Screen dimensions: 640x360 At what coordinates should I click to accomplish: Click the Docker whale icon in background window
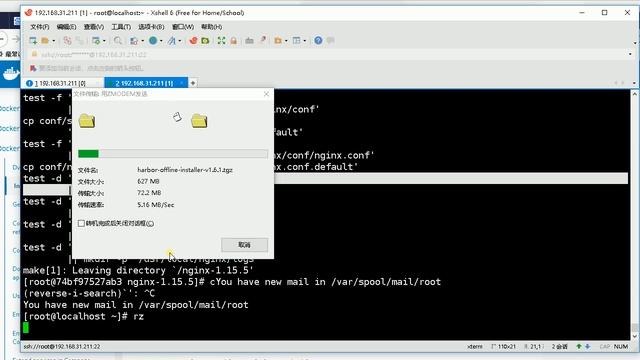pyautogui.click(x=11, y=73)
